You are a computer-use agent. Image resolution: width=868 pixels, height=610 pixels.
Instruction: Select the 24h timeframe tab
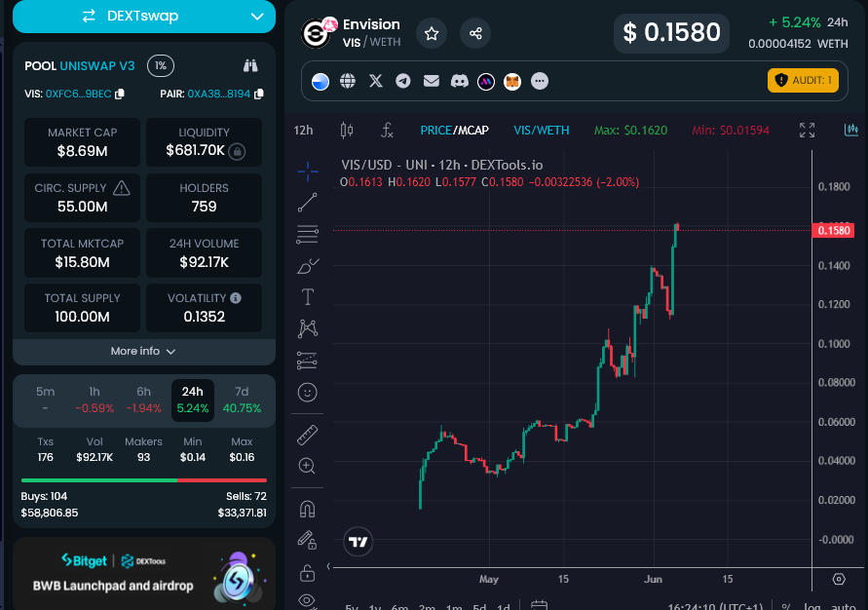point(193,400)
